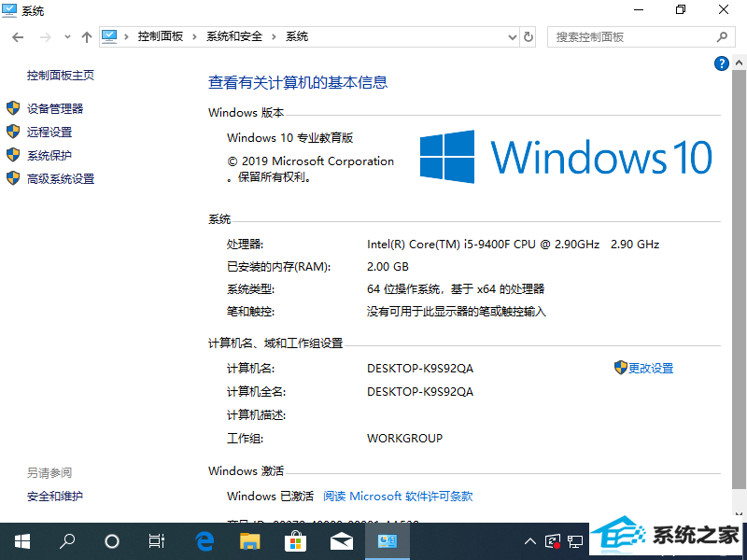Click the active System window taskbar button
747x560 pixels.
click(x=388, y=541)
